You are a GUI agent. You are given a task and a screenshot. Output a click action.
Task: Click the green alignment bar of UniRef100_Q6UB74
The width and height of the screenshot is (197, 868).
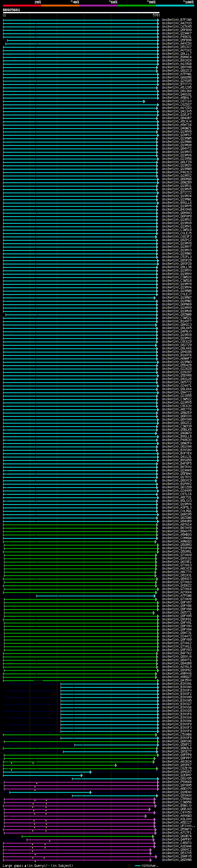click(x=87, y=836)
